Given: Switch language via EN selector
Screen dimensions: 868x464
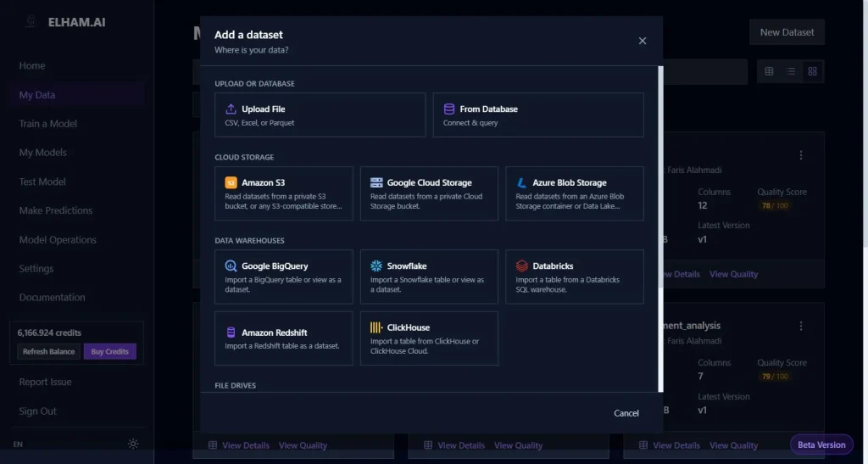Looking at the screenshot, I should point(18,444).
